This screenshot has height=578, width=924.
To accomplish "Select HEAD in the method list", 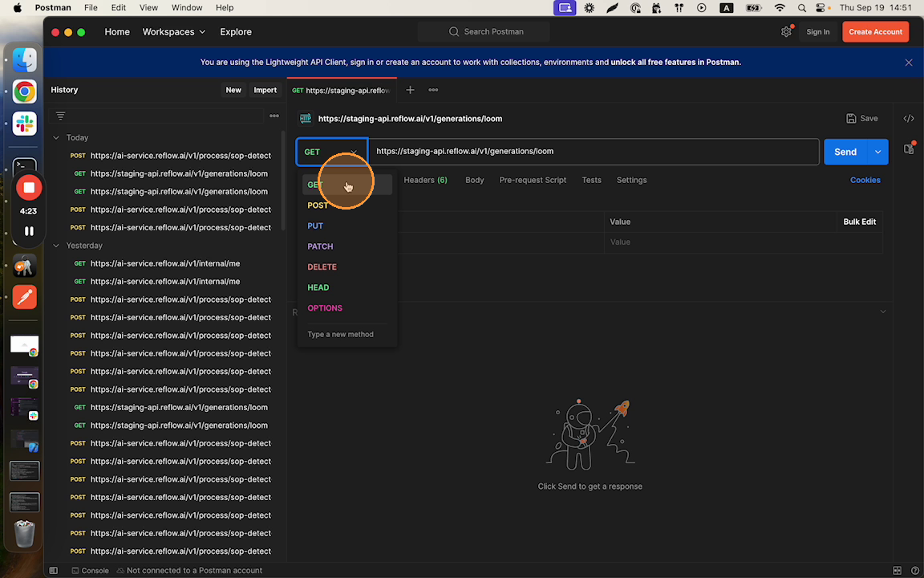I will 347,288.
